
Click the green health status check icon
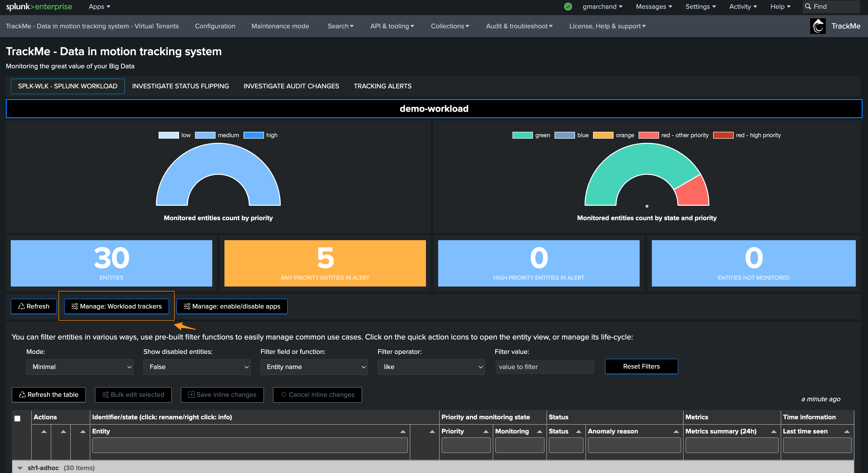point(568,7)
